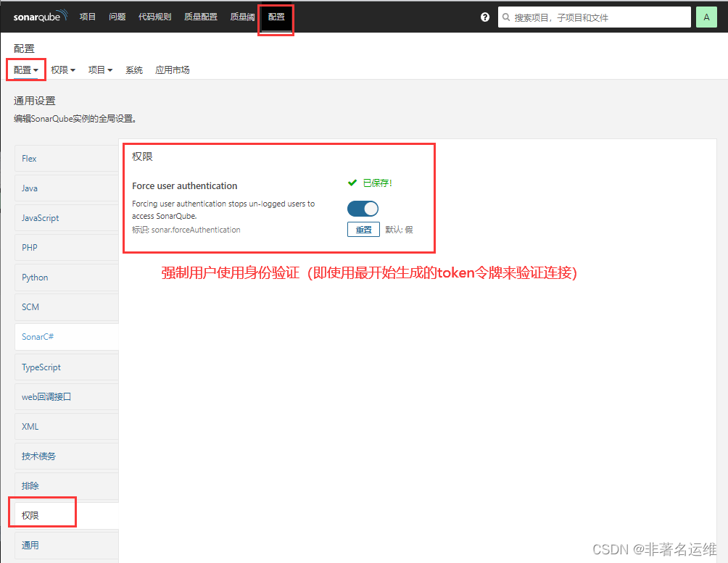Click the 重置 reset button
This screenshot has height=563, width=728.
(363, 229)
